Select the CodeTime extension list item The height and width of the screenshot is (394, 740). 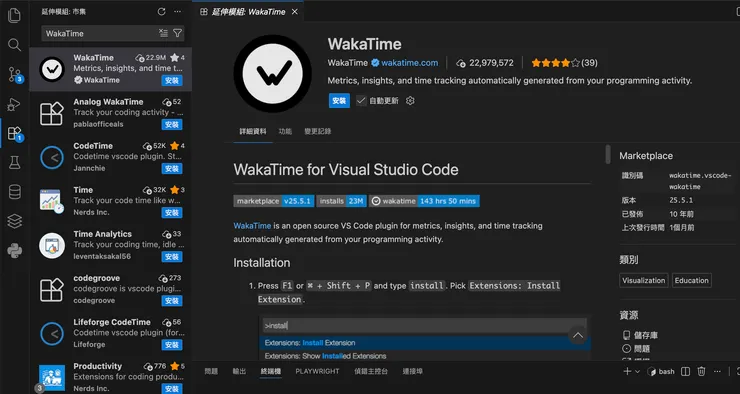click(x=110, y=157)
